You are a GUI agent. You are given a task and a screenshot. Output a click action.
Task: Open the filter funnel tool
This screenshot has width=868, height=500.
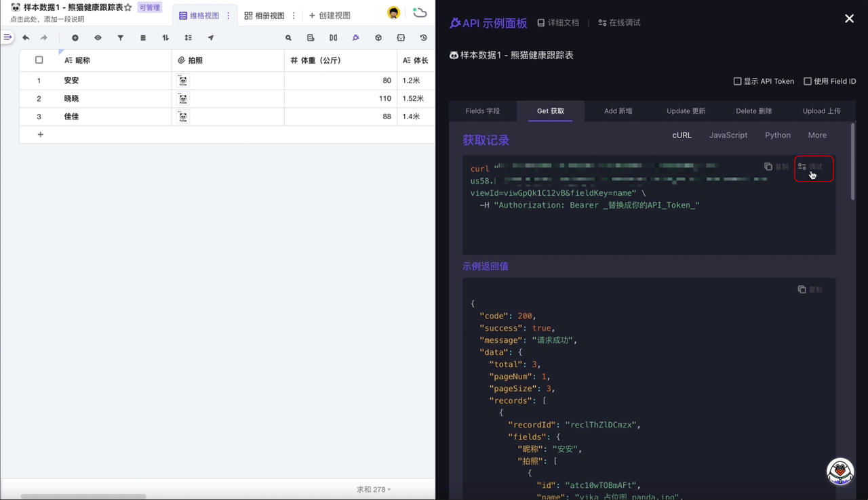(121, 38)
